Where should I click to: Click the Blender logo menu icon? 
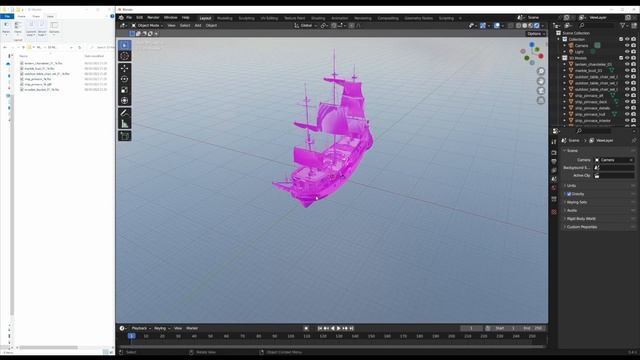tap(121, 18)
